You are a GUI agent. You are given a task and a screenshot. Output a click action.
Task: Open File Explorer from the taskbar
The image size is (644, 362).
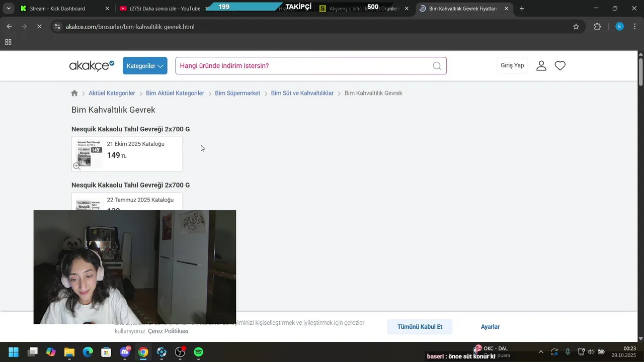[69, 352]
